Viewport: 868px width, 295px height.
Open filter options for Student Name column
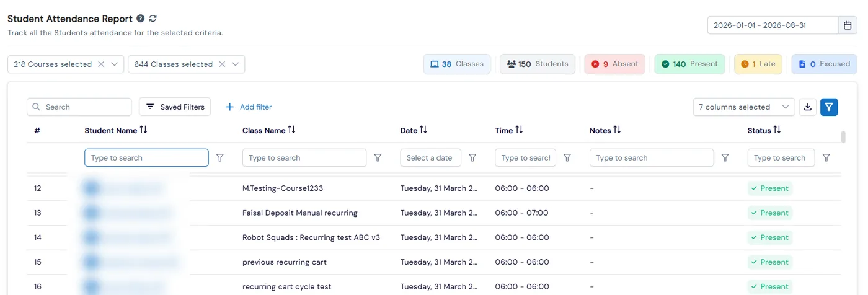pos(220,158)
